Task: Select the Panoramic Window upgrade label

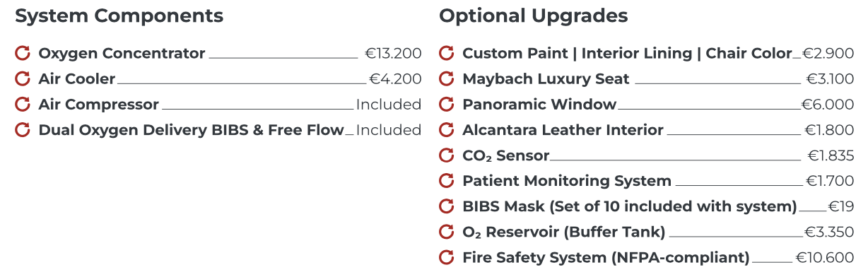Action: (x=539, y=105)
